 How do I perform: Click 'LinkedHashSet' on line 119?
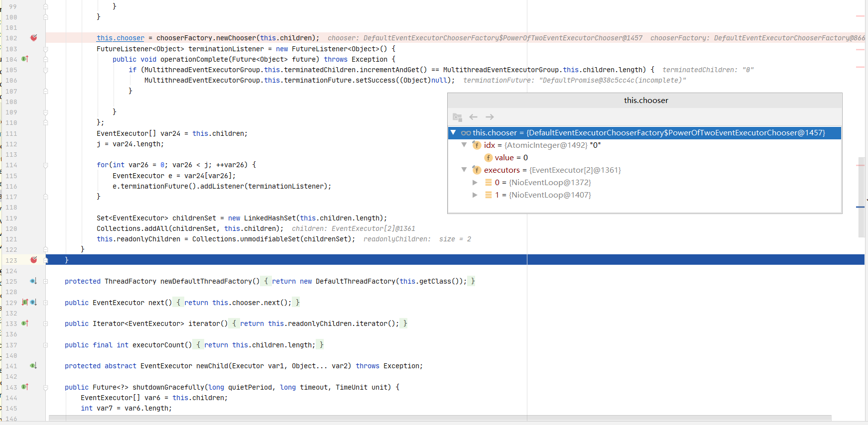[270, 218]
